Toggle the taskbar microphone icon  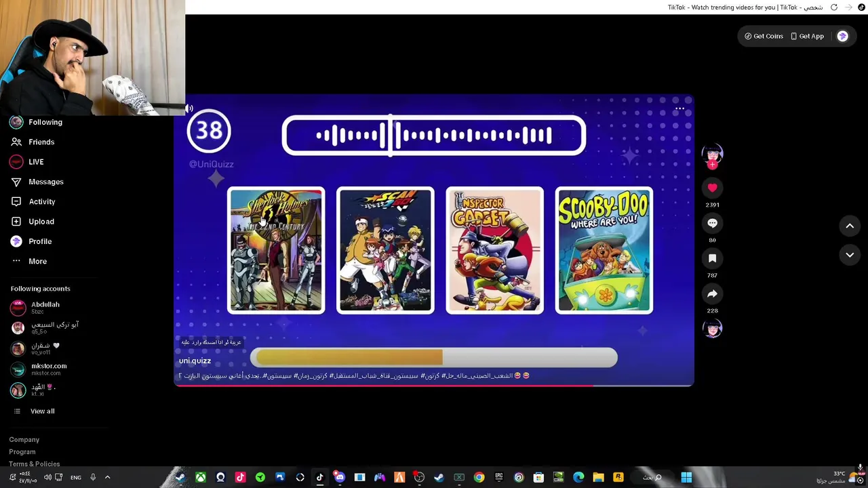(x=93, y=477)
